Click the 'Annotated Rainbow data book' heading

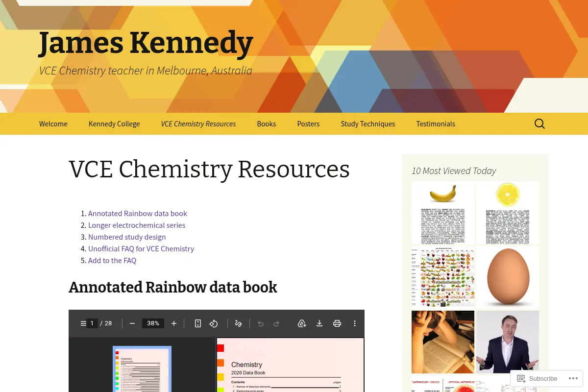click(173, 287)
